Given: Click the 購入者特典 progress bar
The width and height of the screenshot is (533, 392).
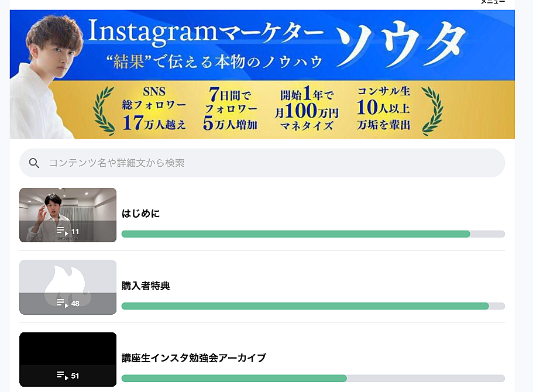Looking at the screenshot, I should [313, 306].
